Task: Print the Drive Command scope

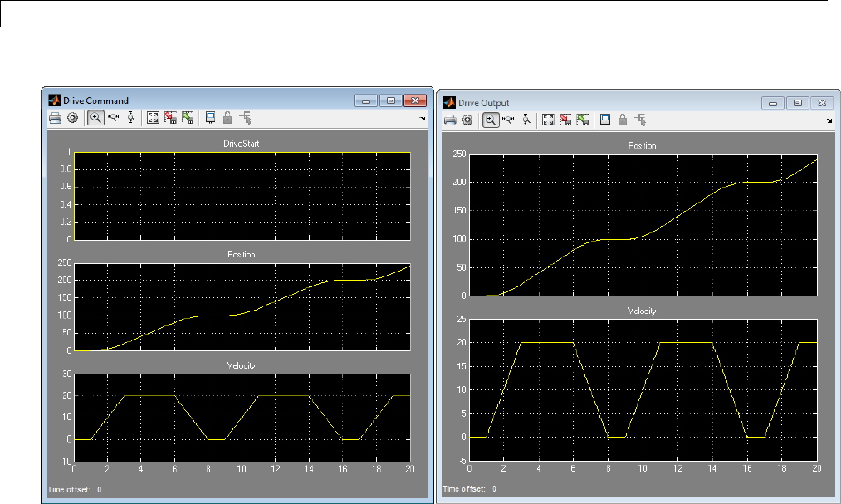Action: 55,118
